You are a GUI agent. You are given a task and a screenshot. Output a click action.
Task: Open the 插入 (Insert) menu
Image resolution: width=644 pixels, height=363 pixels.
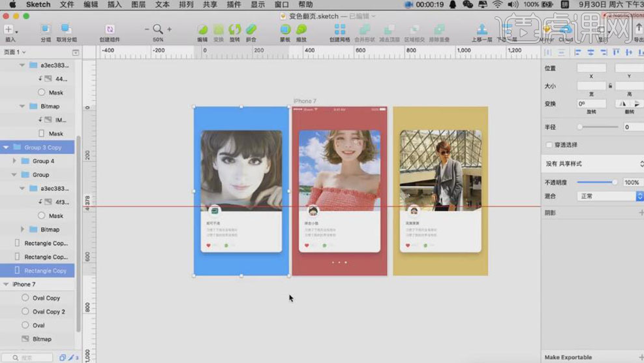(115, 5)
